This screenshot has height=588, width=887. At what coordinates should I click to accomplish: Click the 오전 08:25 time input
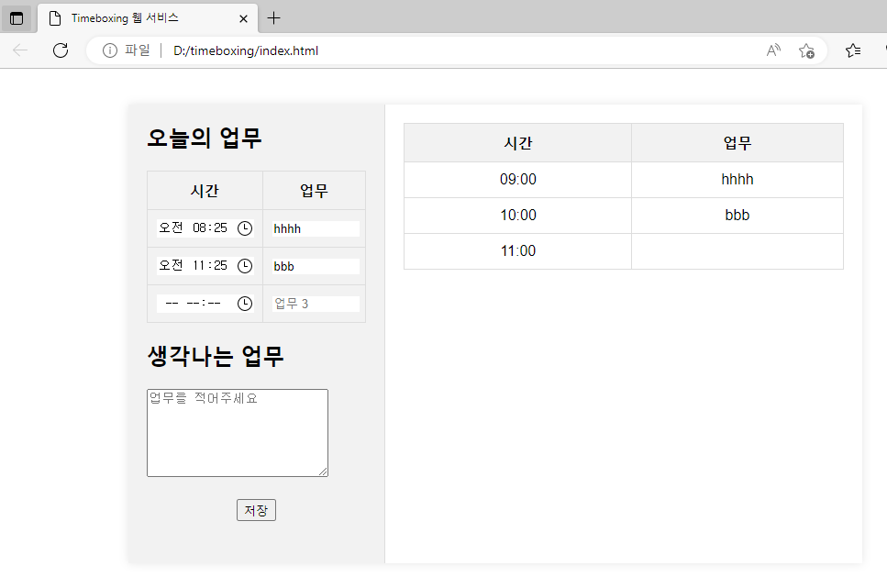(x=205, y=228)
